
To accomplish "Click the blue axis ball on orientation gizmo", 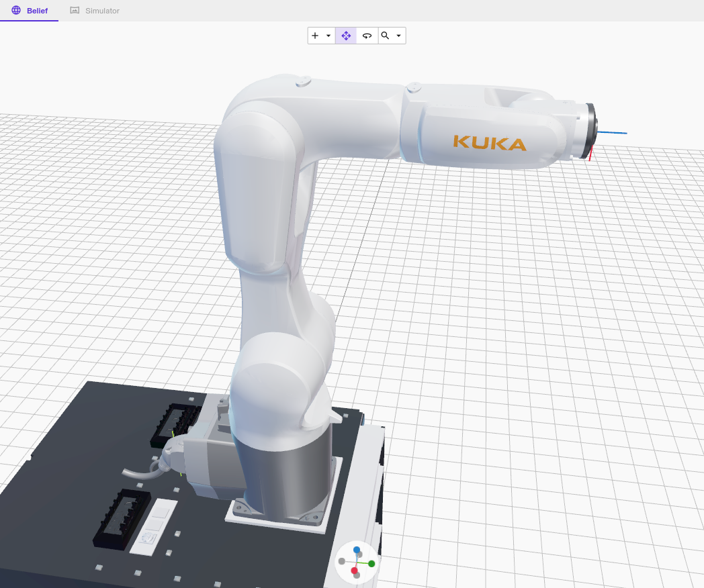I will 356,550.
